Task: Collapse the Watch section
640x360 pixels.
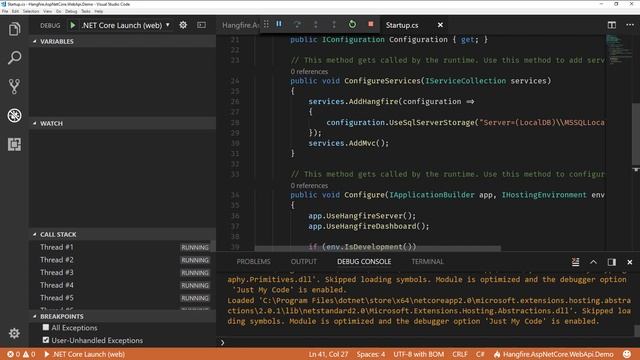Action: point(122,123)
